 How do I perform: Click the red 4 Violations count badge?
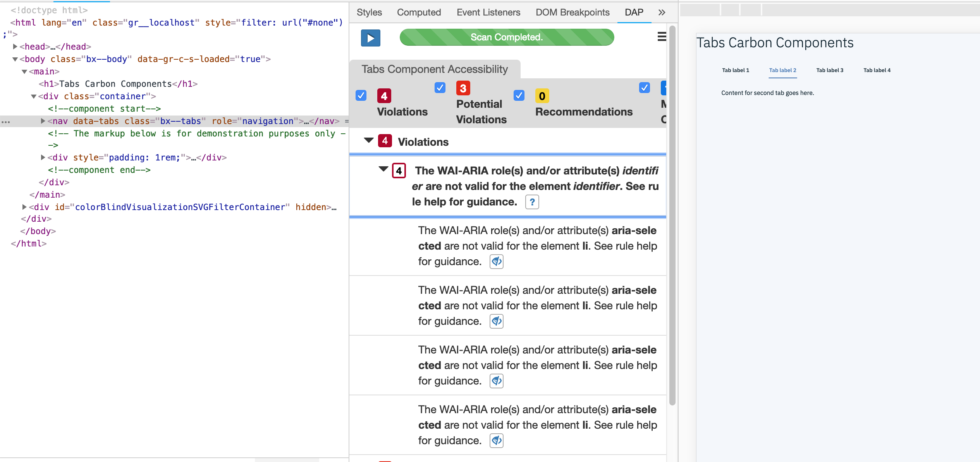coord(384,96)
